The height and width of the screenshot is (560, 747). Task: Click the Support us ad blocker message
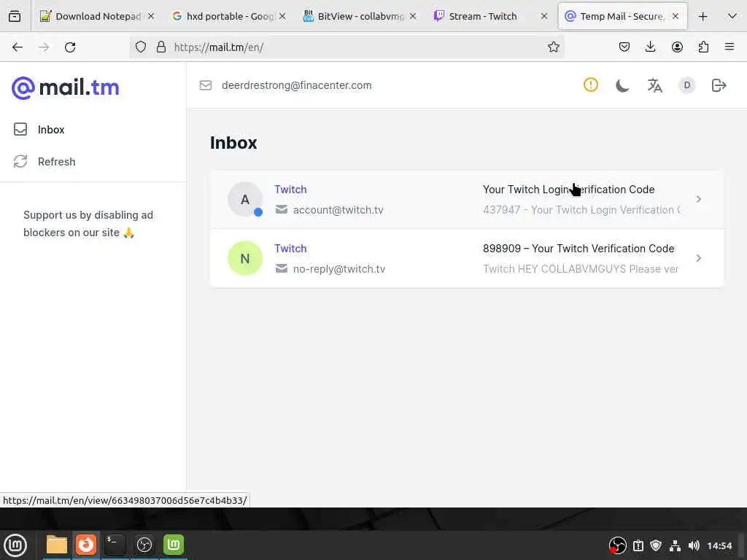pyautogui.click(x=88, y=224)
